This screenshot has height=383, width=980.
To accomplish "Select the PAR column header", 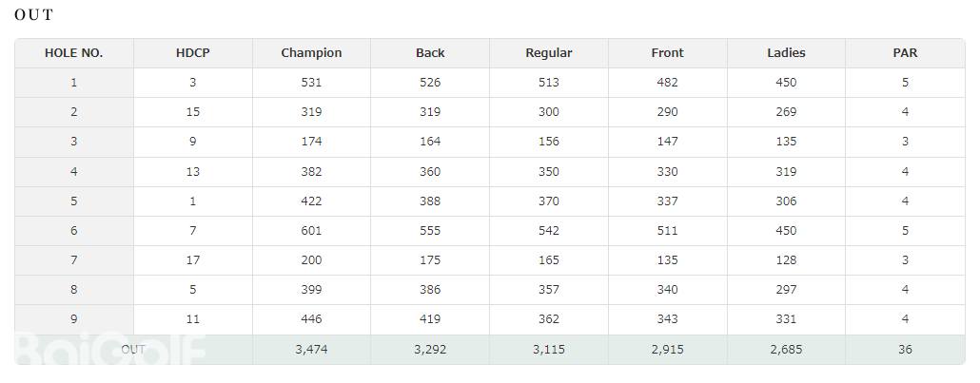I will 905,53.
